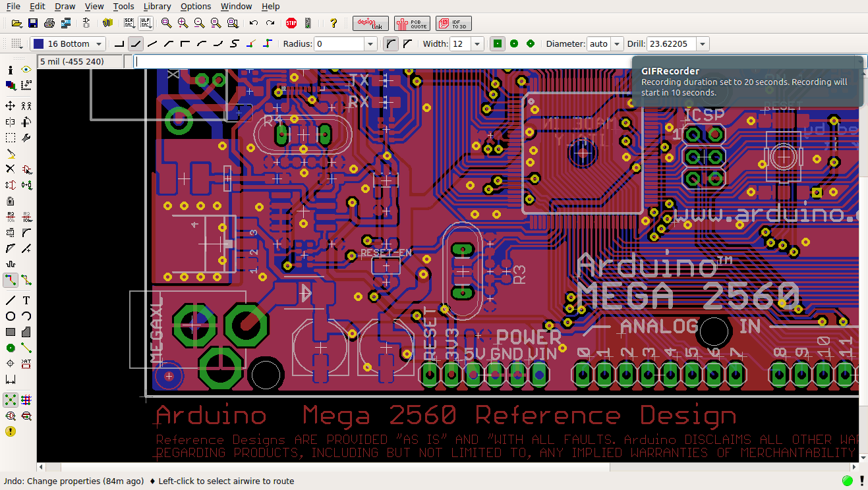Viewport: 868px width, 490px height.
Task: Click the Ratsnest tool icon
Action: 11,400
